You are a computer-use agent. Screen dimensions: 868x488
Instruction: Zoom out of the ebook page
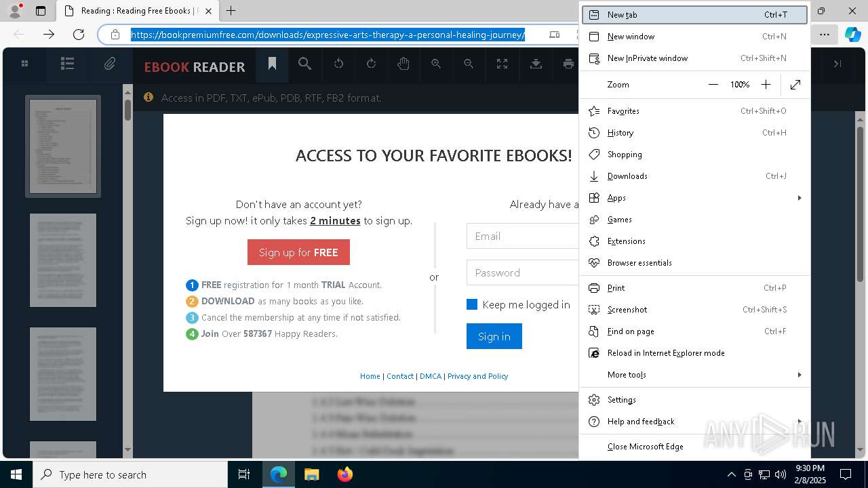(x=469, y=64)
